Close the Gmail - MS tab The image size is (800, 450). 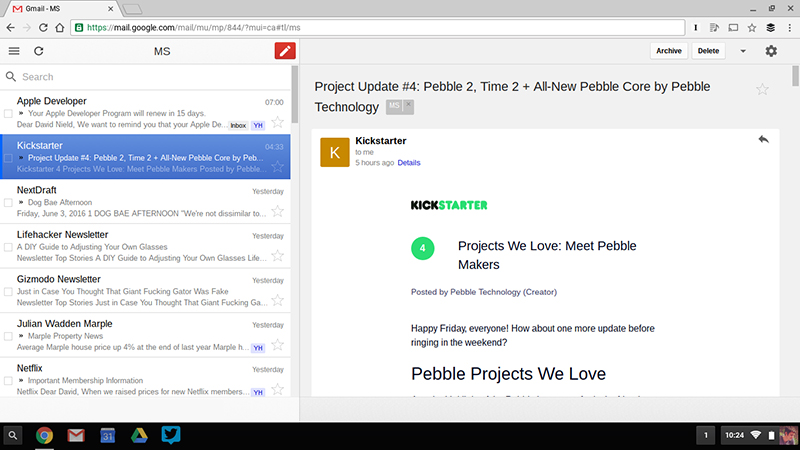point(111,9)
